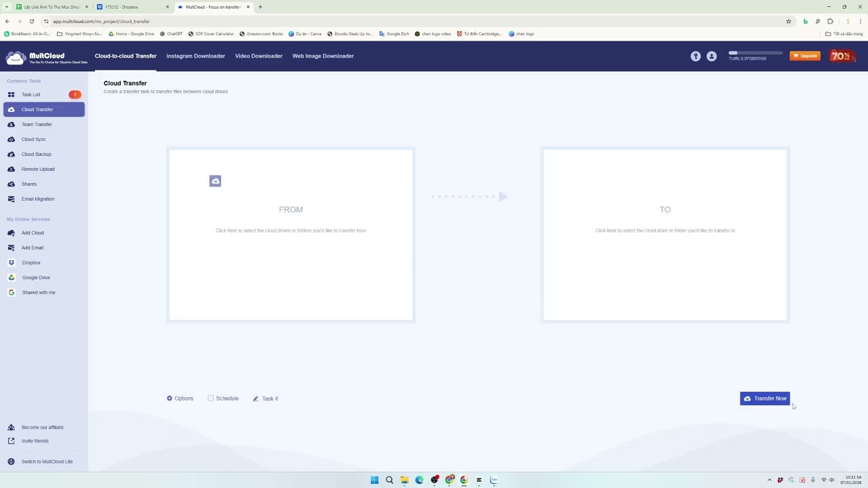Go to the MultCloud logo home

tap(46, 58)
